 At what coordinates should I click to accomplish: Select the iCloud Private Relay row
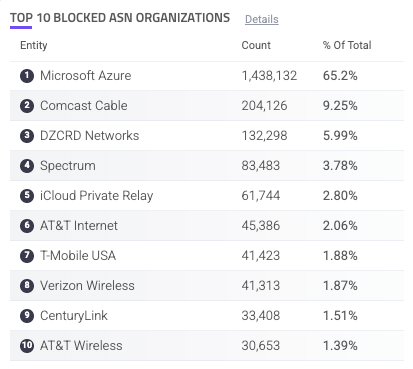207,196
